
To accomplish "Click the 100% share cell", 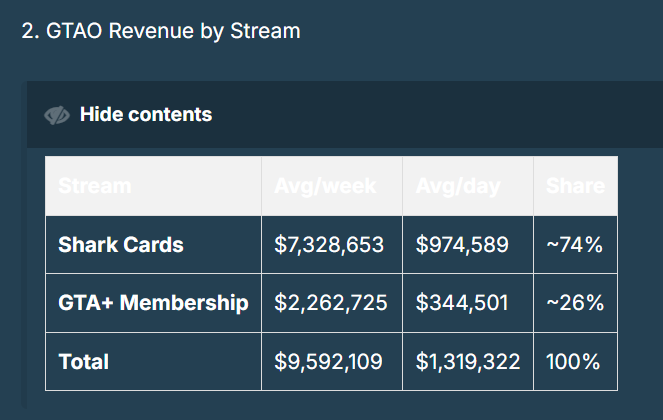I will pyautogui.click(x=573, y=362).
